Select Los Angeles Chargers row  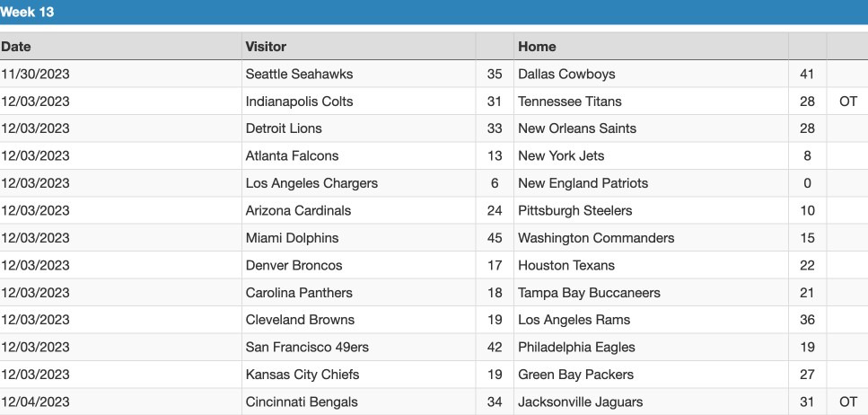(x=434, y=183)
